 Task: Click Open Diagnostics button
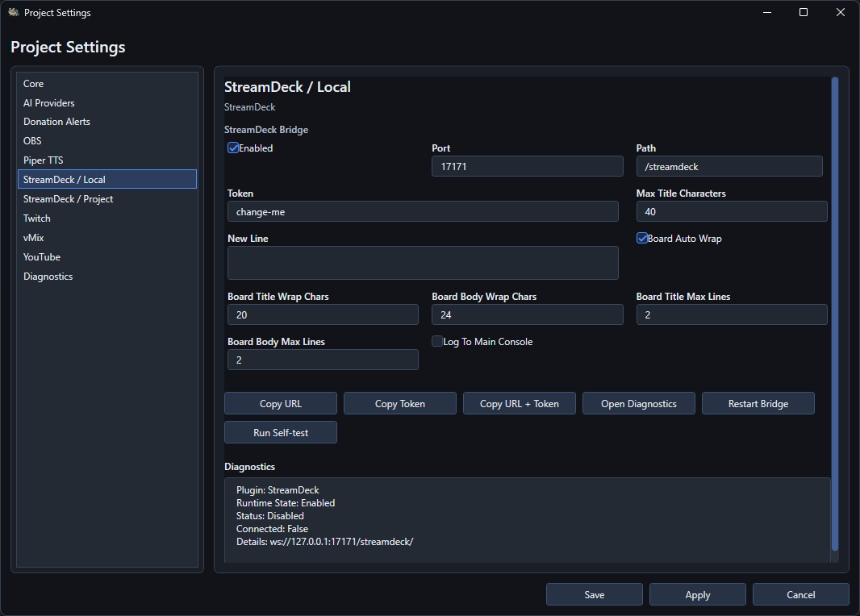point(638,403)
